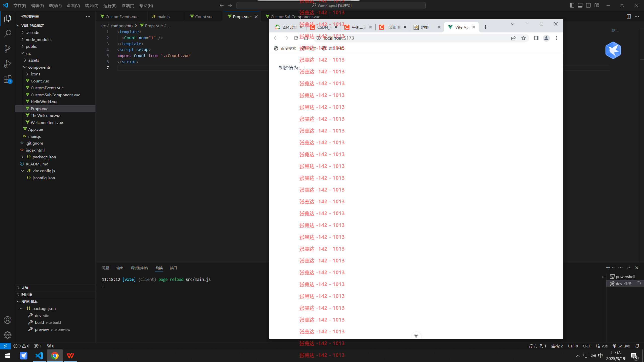Click 网址导航 bookmark
The height and width of the screenshot is (362, 644).
point(333,48)
